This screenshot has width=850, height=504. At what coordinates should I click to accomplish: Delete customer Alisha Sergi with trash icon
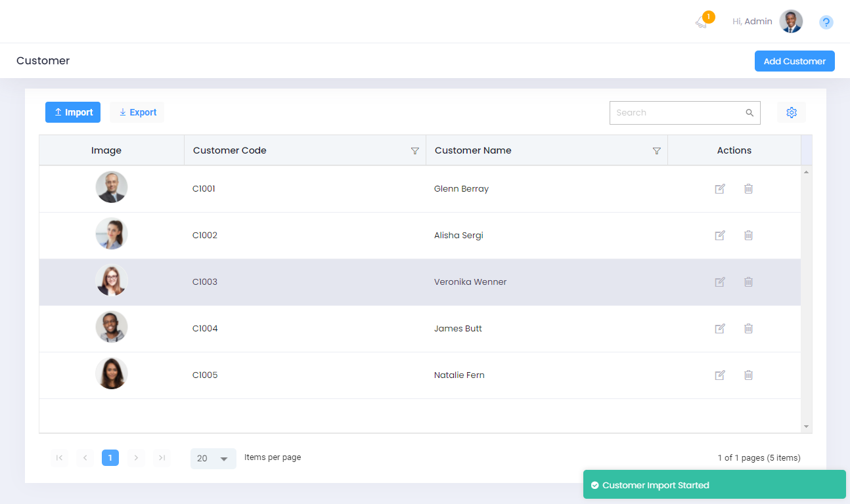[x=748, y=236]
